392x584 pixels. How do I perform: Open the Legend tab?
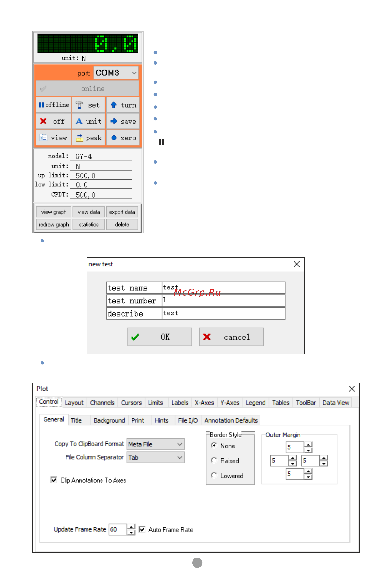(x=255, y=403)
